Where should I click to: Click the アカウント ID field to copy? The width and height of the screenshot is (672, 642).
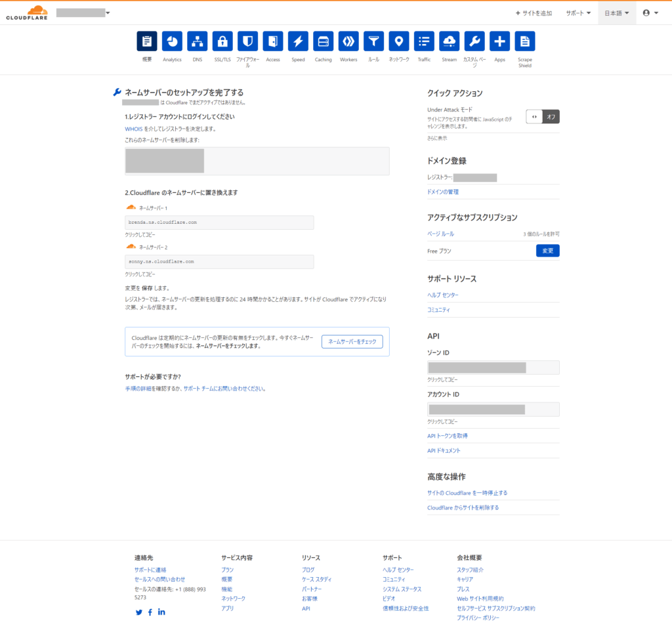coord(493,409)
